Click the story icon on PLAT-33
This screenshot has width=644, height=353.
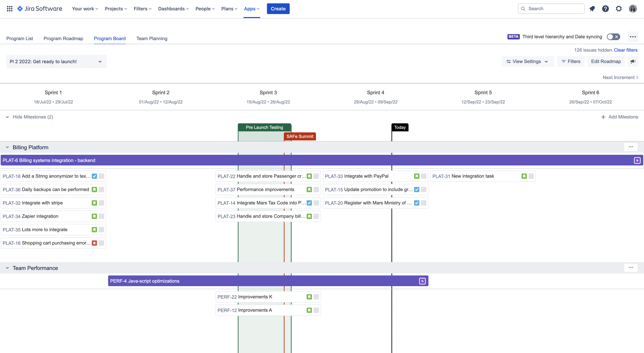tap(417, 176)
